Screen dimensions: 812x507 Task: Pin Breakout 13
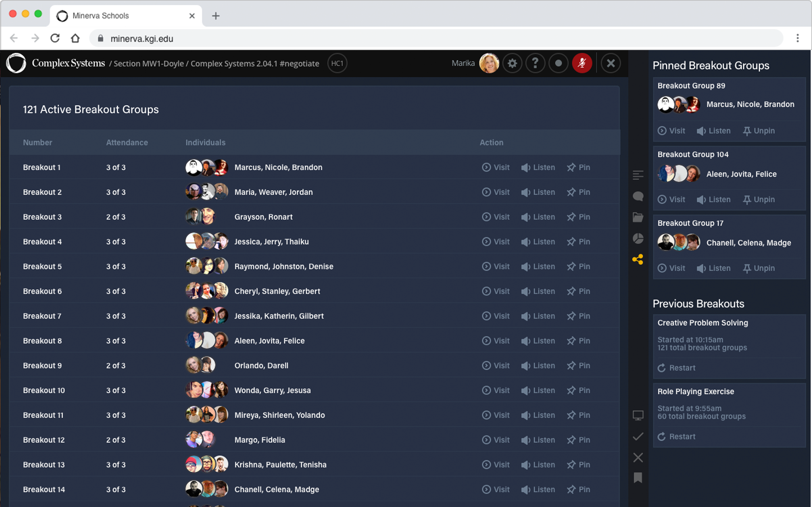[578, 465]
